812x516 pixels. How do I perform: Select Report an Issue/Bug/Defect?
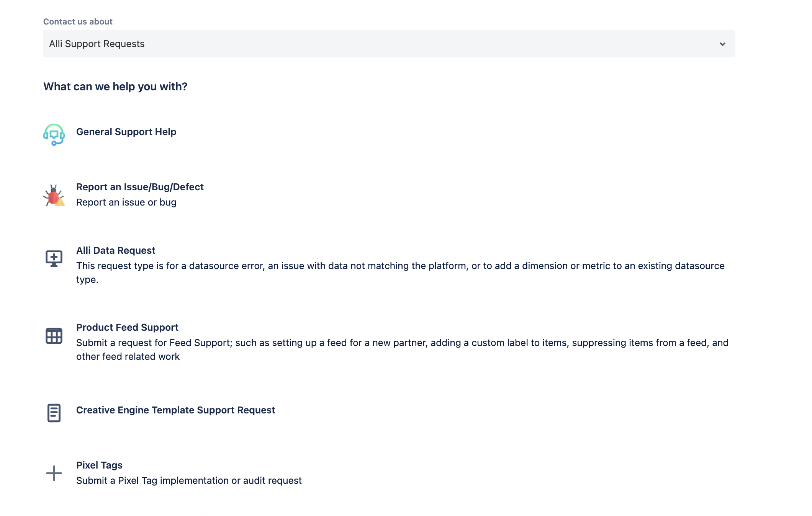140,187
